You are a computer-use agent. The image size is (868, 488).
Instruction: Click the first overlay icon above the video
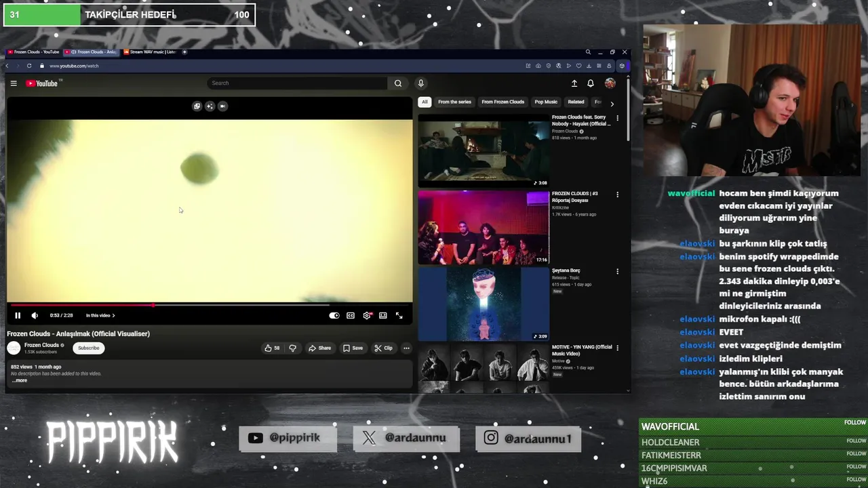tap(197, 106)
